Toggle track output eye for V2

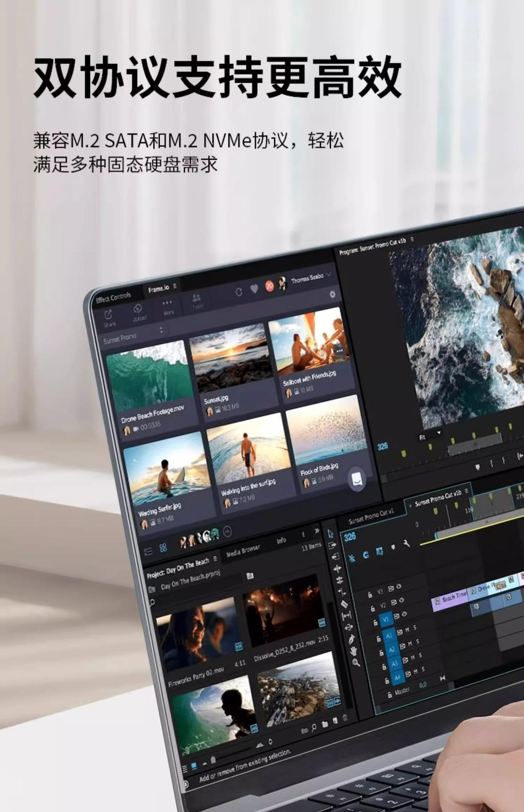click(x=401, y=601)
